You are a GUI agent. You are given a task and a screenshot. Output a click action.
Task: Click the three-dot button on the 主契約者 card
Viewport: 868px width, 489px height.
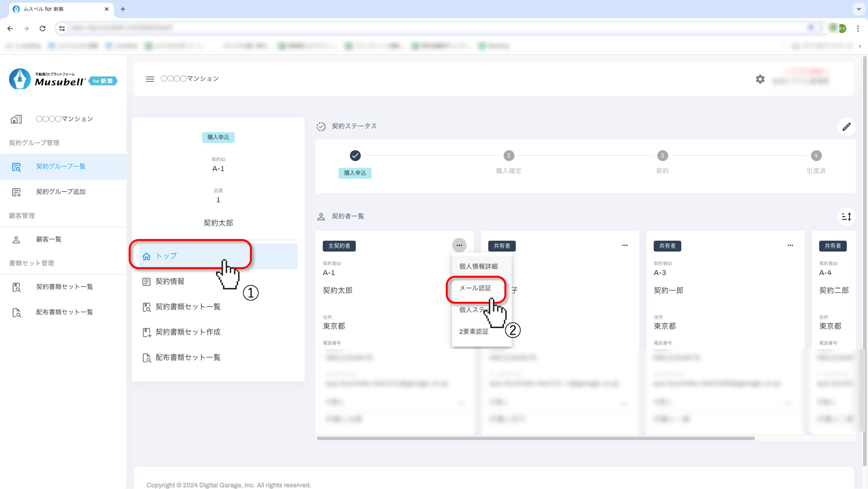click(459, 245)
